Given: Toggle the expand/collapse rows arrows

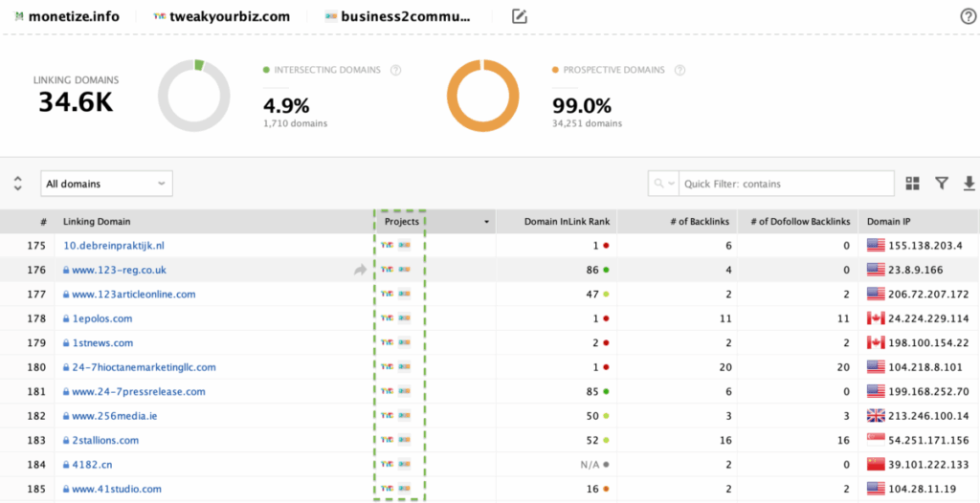Looking at the screenshot, I should [17, 184].
